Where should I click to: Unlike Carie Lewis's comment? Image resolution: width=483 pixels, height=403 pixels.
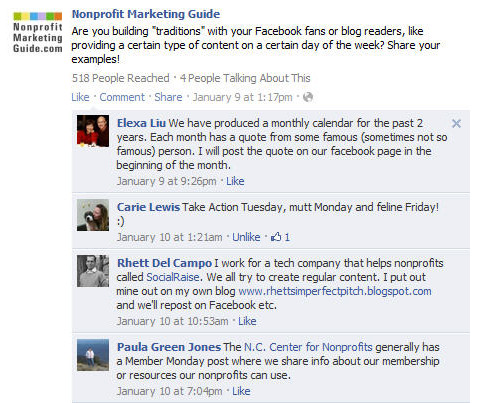(x=246, y=237)
